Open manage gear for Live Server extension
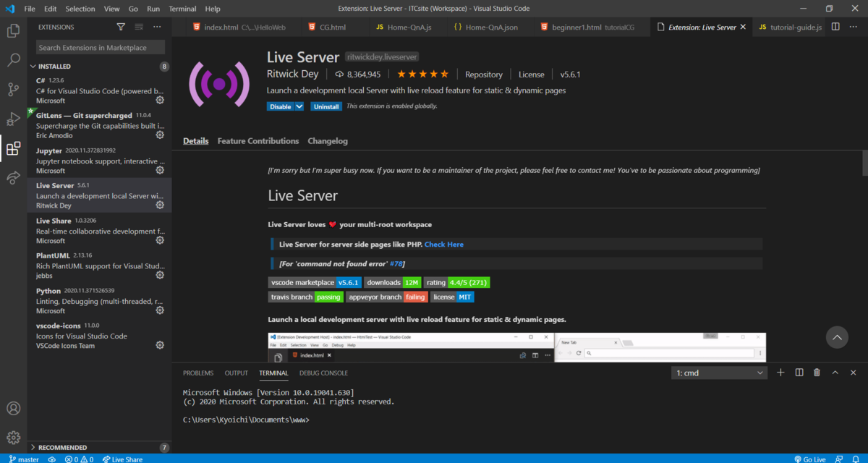The width and height of the screenshot is (868, 463). click(160, 205)
